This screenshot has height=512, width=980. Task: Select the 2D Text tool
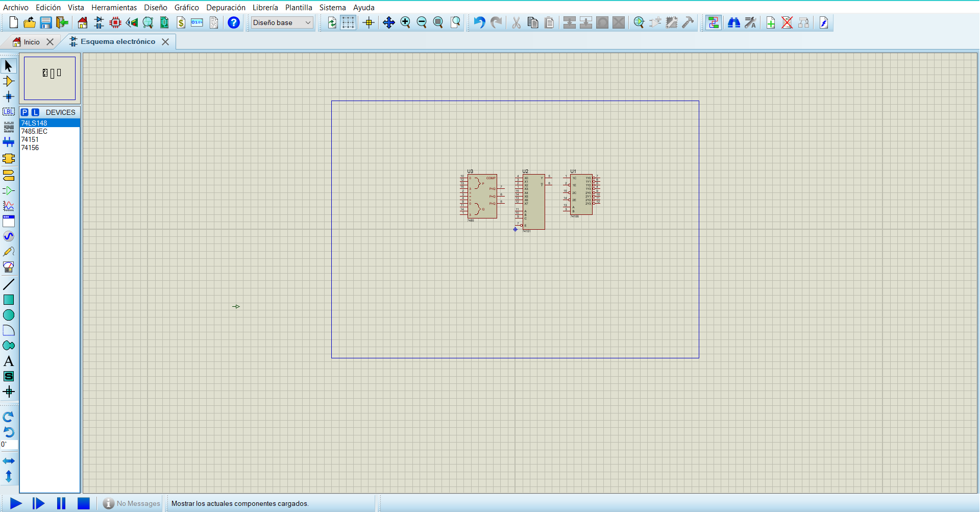click(9, 361)
